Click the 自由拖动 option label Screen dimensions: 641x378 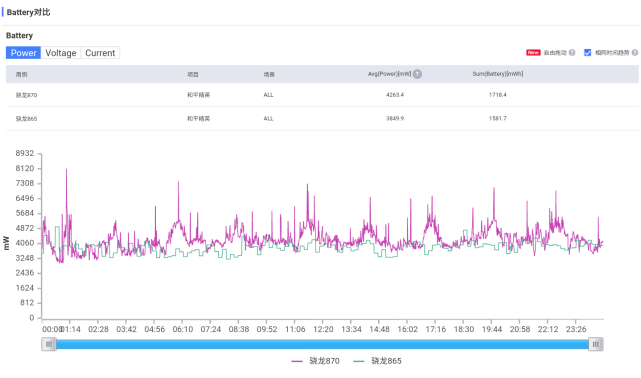coord(555,52)
